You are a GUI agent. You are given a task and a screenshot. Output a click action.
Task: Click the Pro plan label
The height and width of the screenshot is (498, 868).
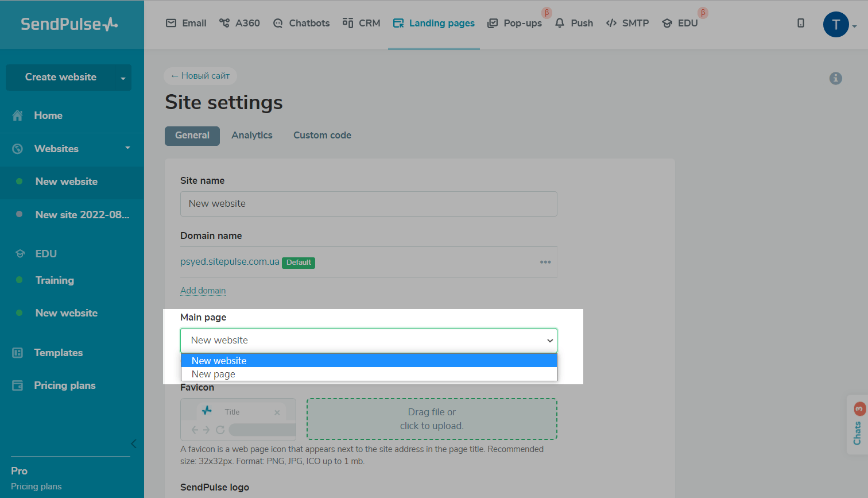tap(19, 471)
